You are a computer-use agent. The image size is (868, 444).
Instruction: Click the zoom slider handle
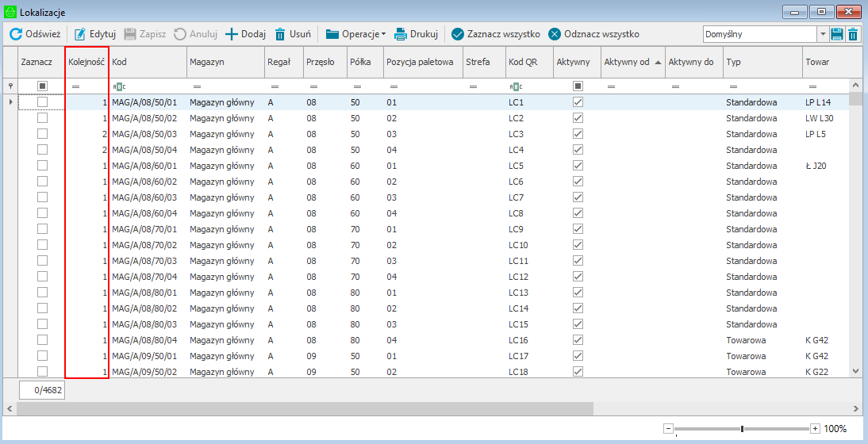pyautogui.click(x=742, y=429)
